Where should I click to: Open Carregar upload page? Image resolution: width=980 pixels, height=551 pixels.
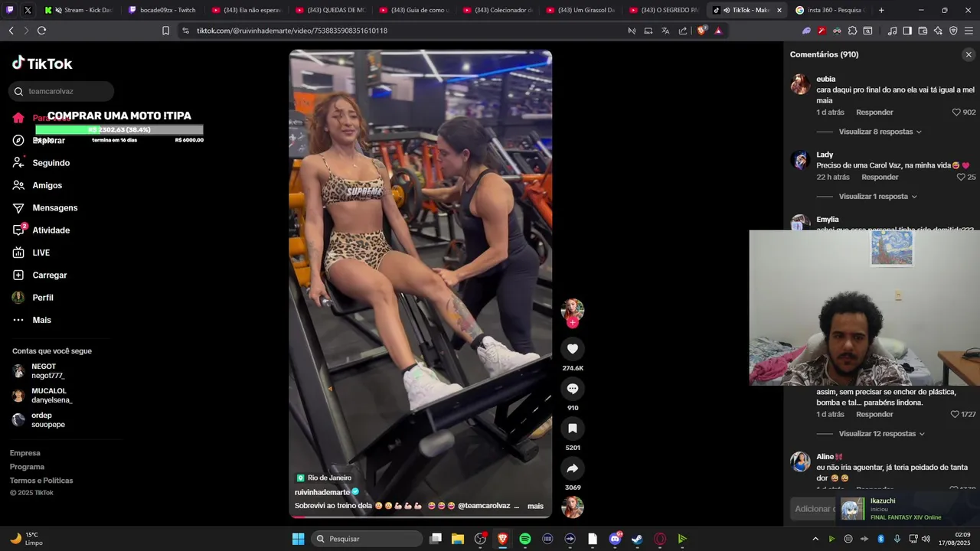coord(49,275)
